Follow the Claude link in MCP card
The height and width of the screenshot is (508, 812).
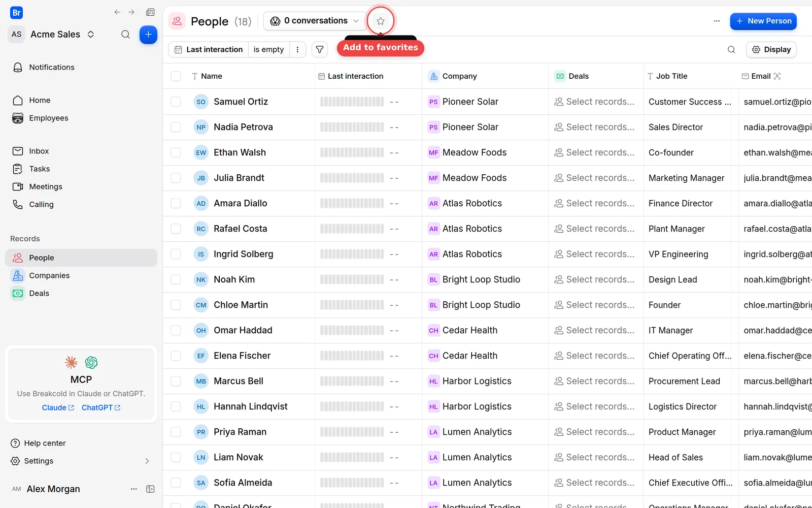[x=58, y=407]
